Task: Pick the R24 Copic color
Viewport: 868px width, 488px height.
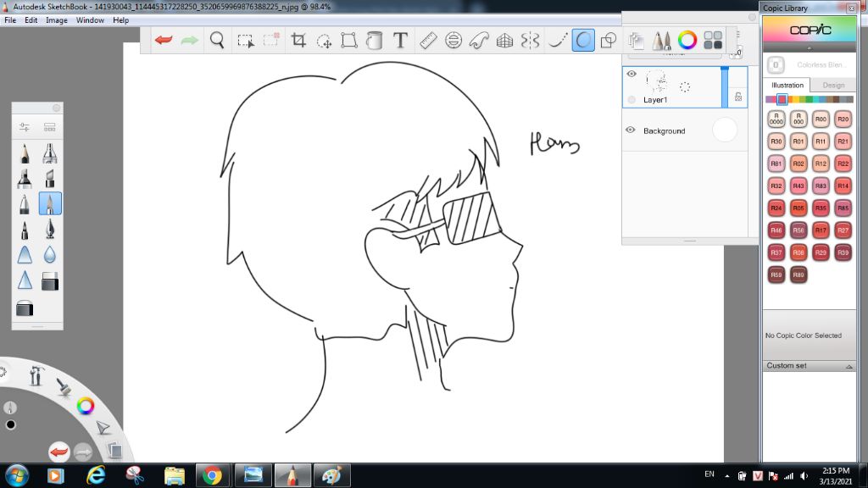Action: tap(776, 208)
